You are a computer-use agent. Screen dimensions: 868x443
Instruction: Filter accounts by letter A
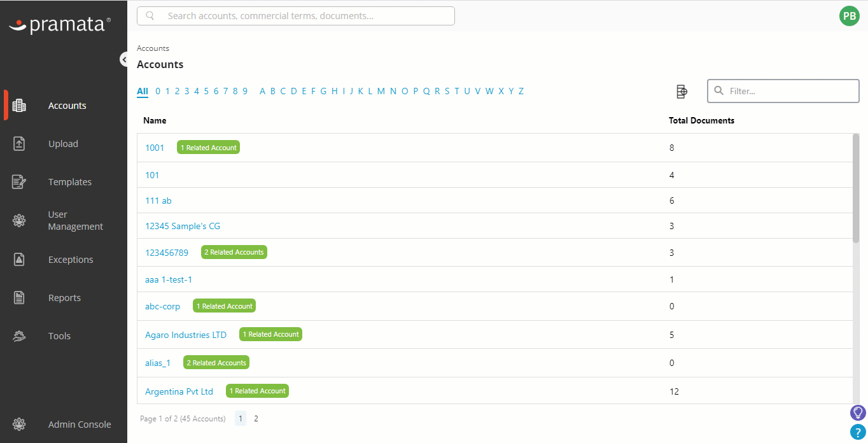263,91
